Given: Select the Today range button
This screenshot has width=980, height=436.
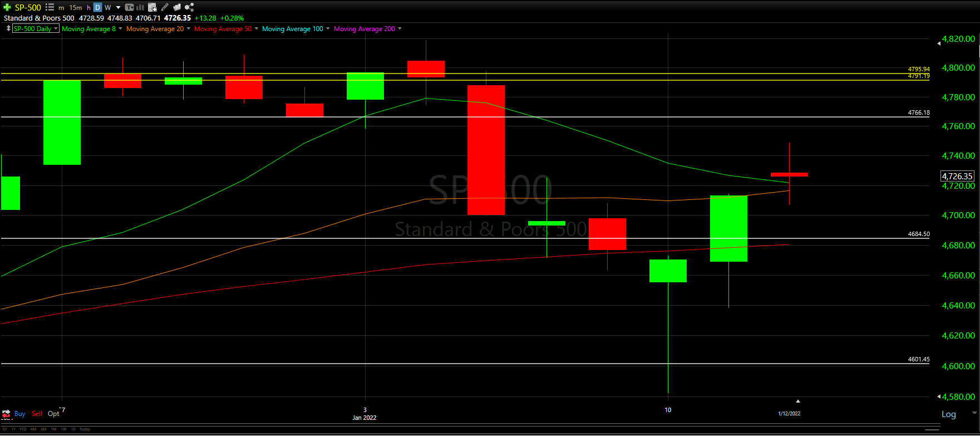Looking at the screenshot, I should coord(85,429).
